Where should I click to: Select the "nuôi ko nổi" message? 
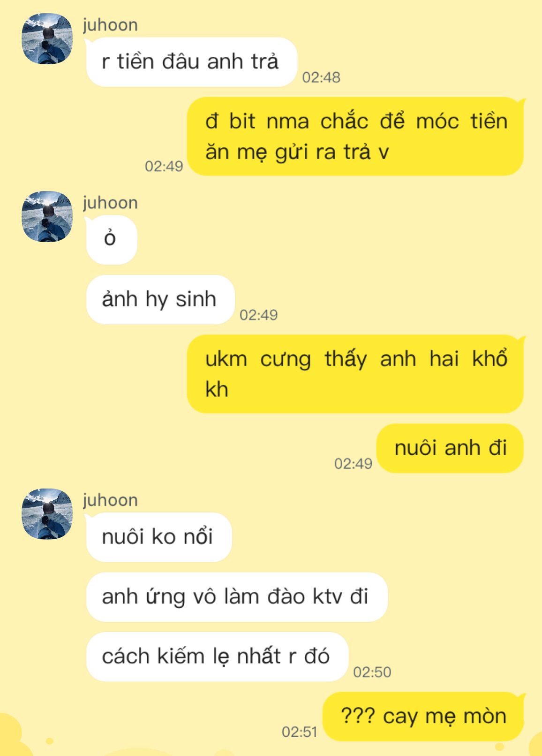point(159,537)
